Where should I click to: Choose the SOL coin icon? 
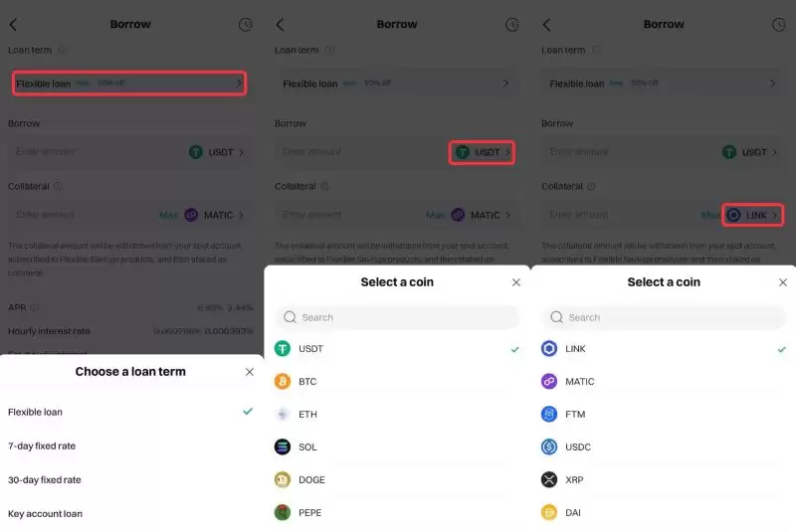(x=283, y=446)
